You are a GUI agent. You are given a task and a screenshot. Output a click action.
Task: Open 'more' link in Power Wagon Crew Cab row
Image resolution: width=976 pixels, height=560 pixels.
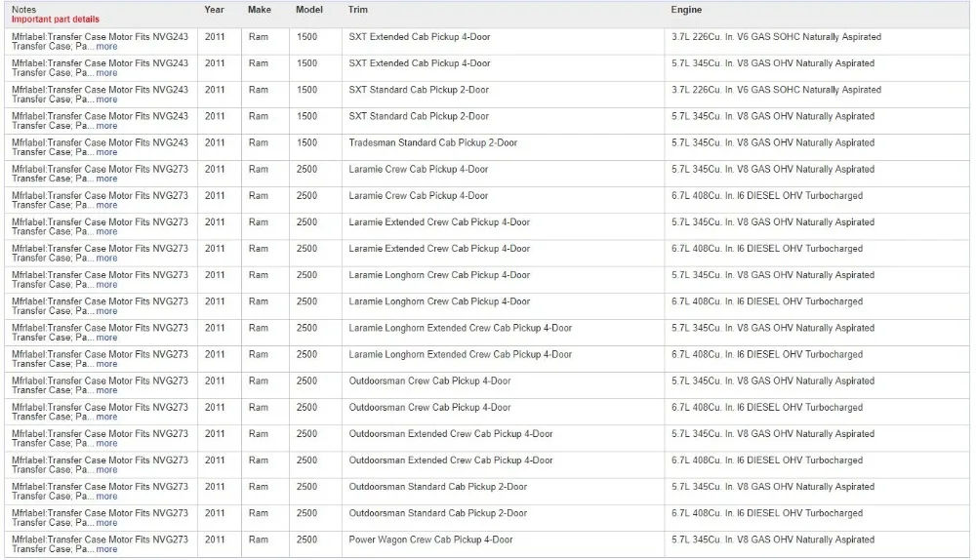(x=106, y=549)
